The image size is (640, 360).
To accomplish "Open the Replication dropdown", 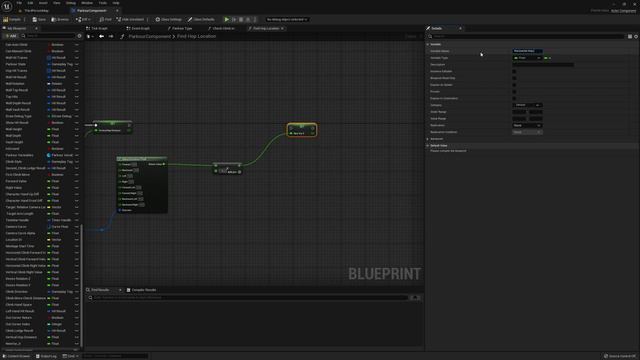I will [x=527, y=125].
